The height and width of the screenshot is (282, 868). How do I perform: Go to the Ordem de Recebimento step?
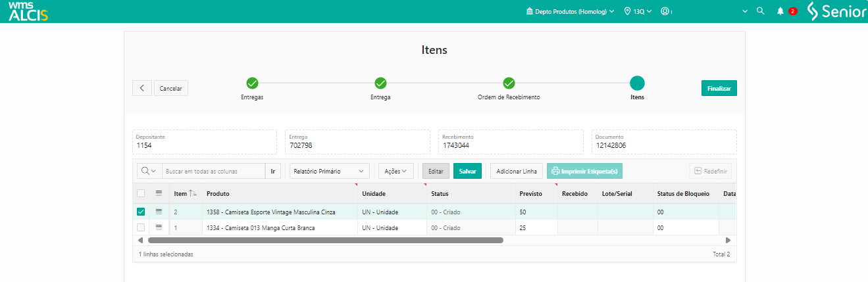tap(509, 83)
